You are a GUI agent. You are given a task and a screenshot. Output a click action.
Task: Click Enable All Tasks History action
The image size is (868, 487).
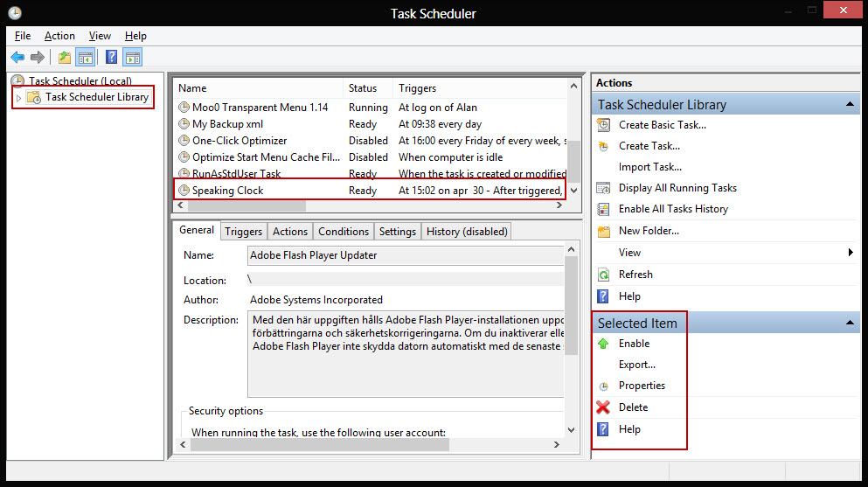tap(673, 209)
